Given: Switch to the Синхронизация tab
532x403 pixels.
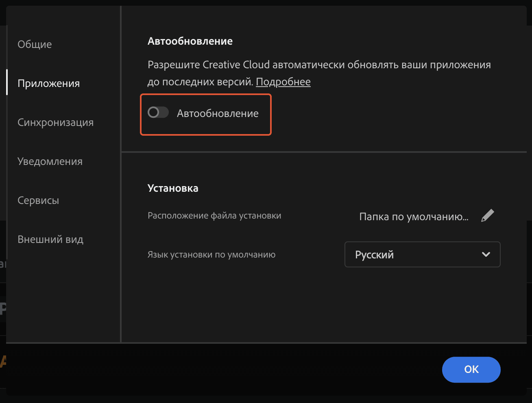Looking at the screenshot, I should 55,122.
